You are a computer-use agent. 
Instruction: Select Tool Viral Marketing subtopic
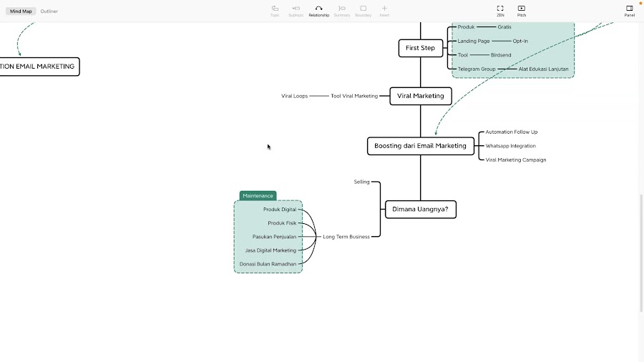[x=354, y=96]
